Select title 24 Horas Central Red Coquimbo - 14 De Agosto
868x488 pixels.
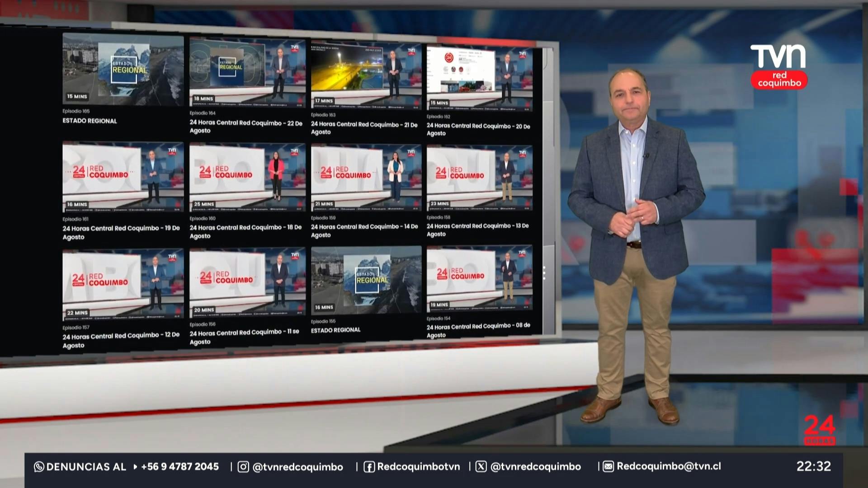coord(364,230)
